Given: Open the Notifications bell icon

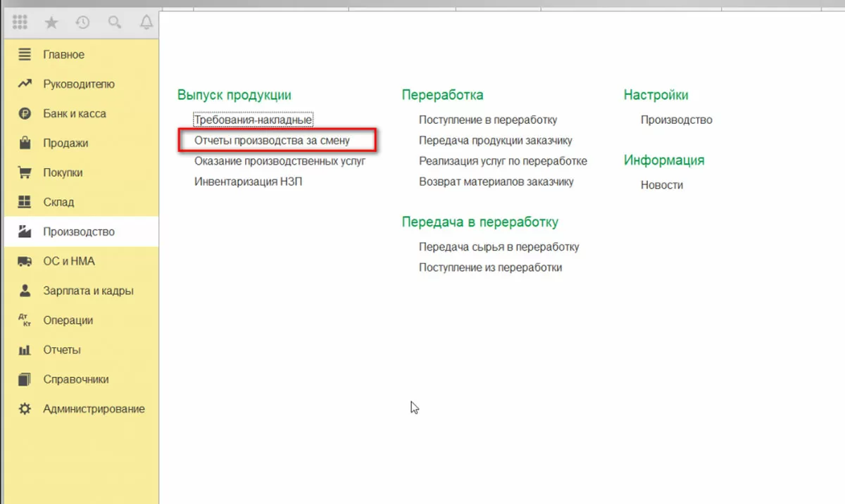Looking at the screenshot, I should (x=146, y=23).
